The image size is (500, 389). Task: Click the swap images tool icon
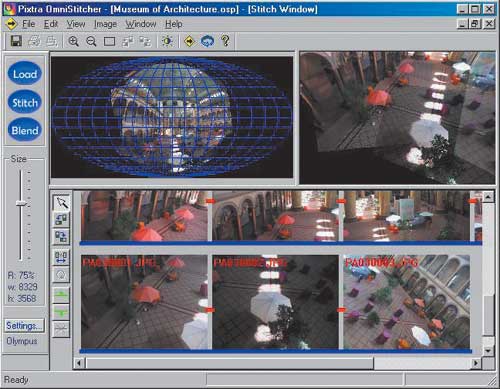point(61,236)
